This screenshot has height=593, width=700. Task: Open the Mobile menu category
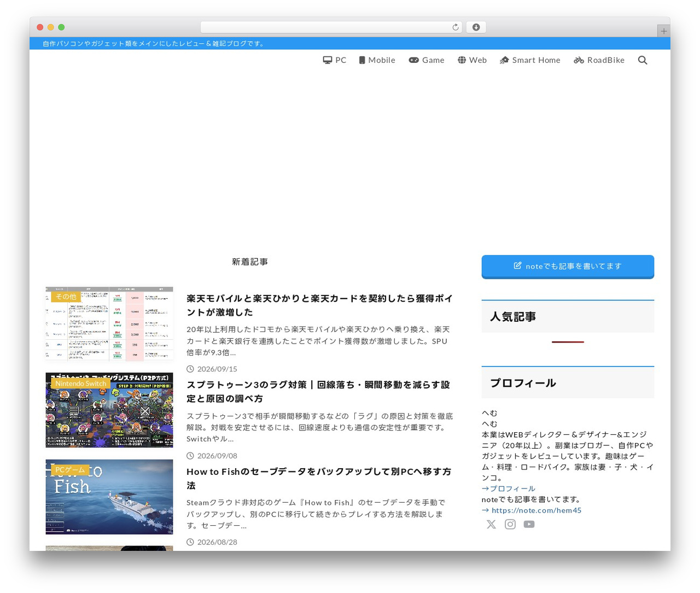coord(377,60)
